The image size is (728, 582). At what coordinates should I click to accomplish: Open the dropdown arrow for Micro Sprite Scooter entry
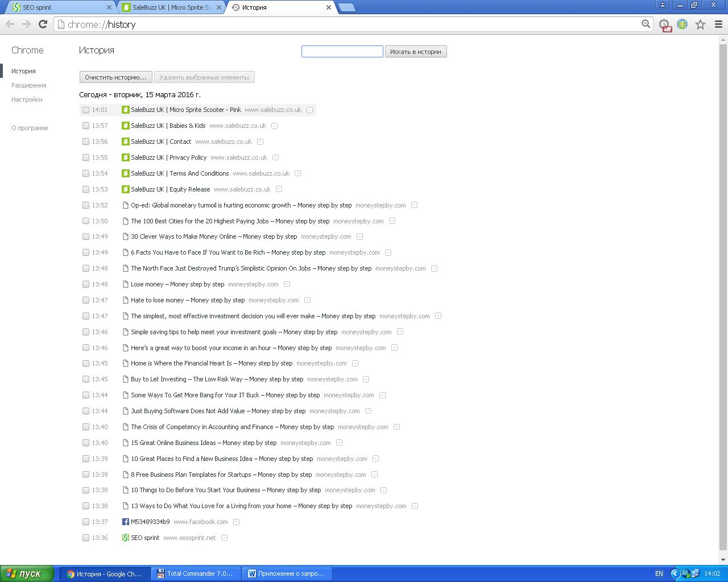310,110
